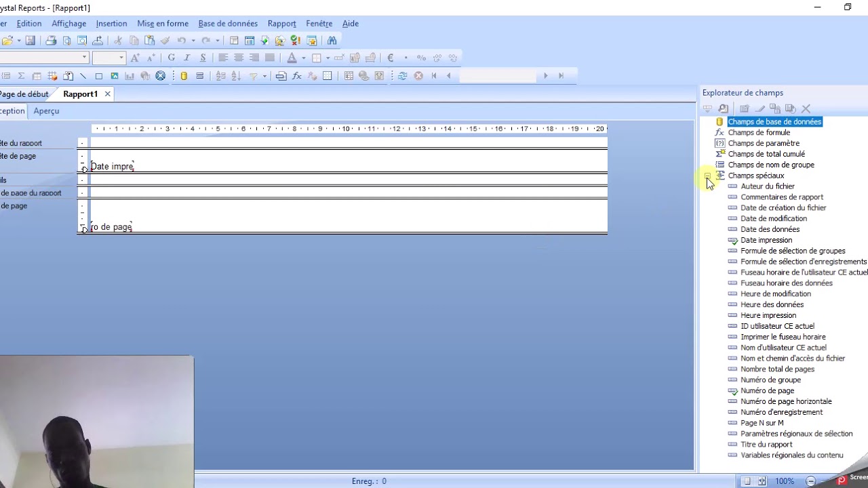
Task: Refresh report data icon
Action: click(403, 76)
